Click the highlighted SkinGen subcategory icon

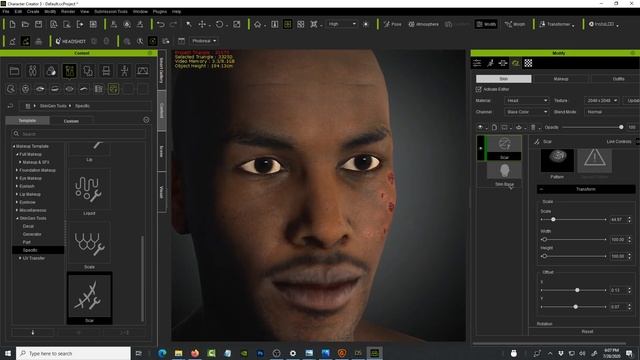pyautogui.click(x=113, y=89)
